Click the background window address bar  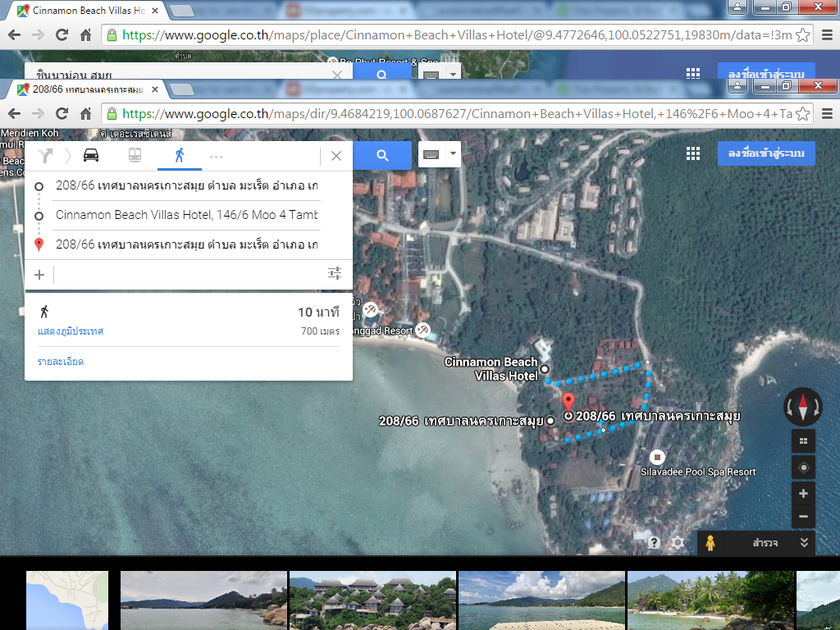(457, 34)
